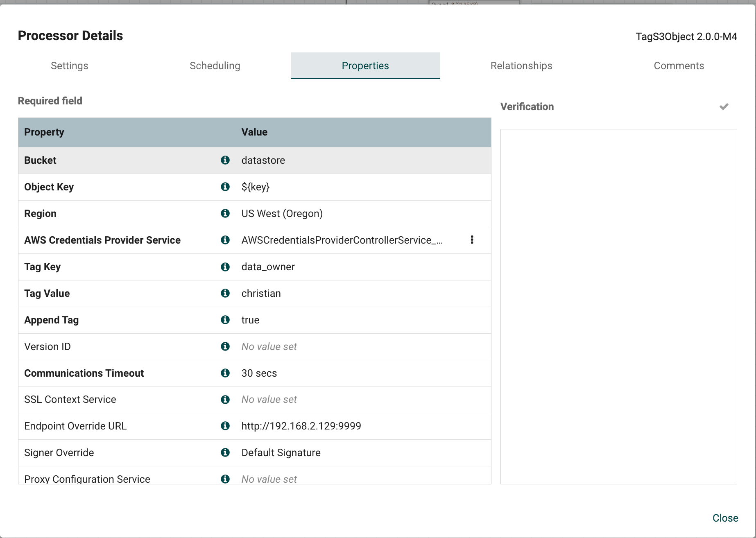Viewport: 756px width, 538px height.
Task: Open the Region value US West (Oregon)
Action: point(282,214)
